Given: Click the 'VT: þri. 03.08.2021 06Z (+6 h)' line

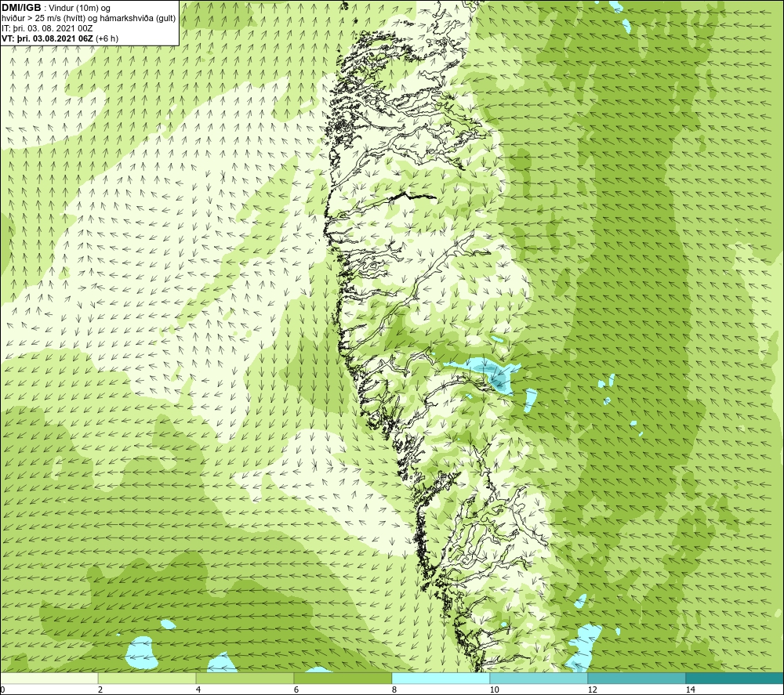Looking at the screenshot, I should tap(60, 38).
